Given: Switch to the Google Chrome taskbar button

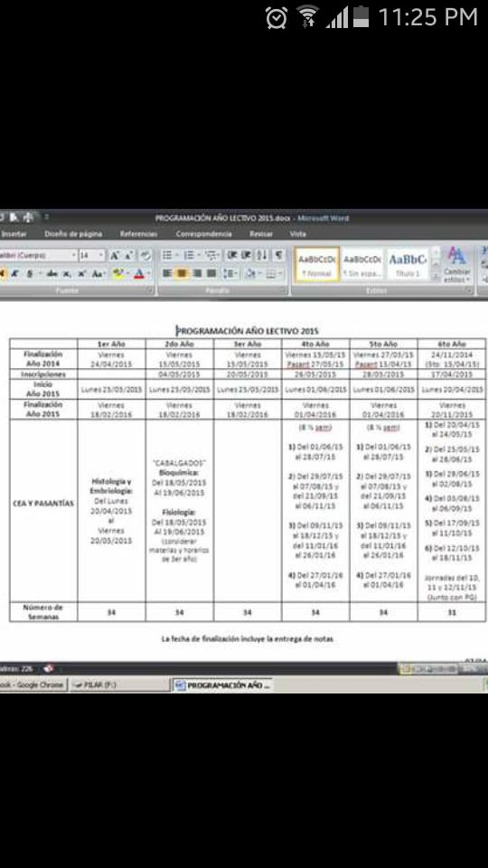Looking at the screenshot, I should point(33,684).
